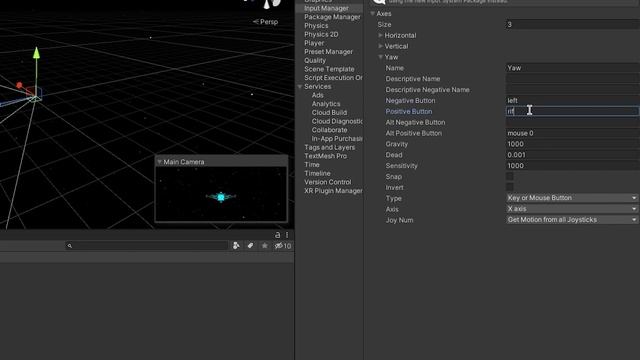Open Physics settings category
Screen dimensions: 640x360
(316, 26)
